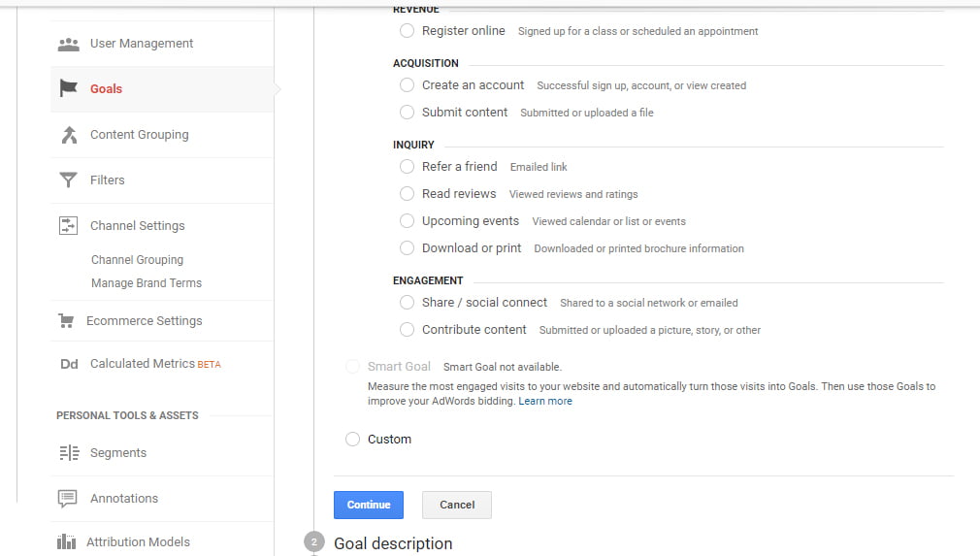Image resolution: width=980 pixels, height=556 pixels.
Task: Click the Annotations speech bubble icon
Action: pyautogui.click(x=68, y=498)
